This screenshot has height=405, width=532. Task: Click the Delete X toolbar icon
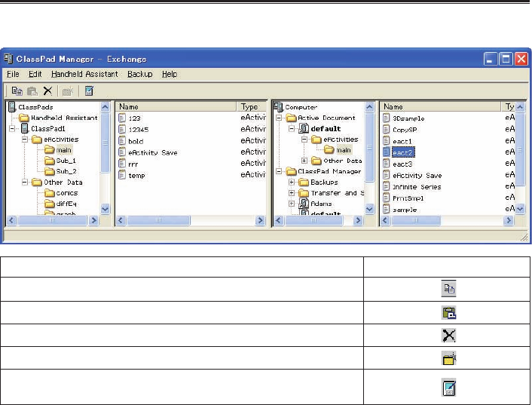tap(47, 91)
